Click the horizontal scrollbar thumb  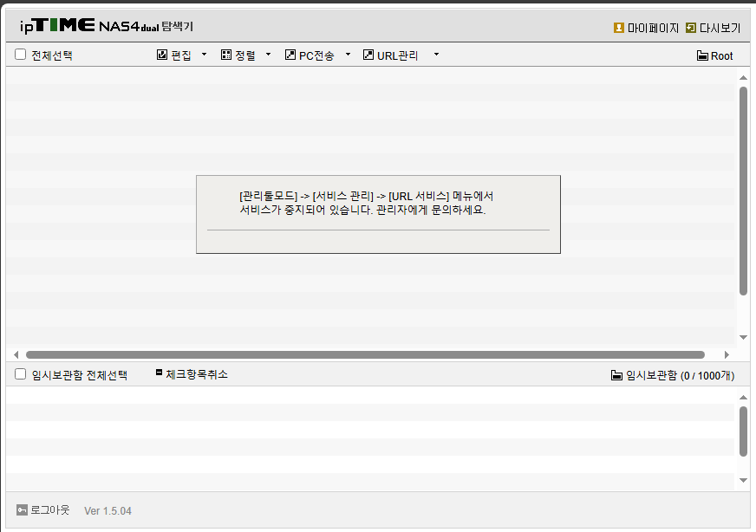pyautogui.click(x=365, y=354)
